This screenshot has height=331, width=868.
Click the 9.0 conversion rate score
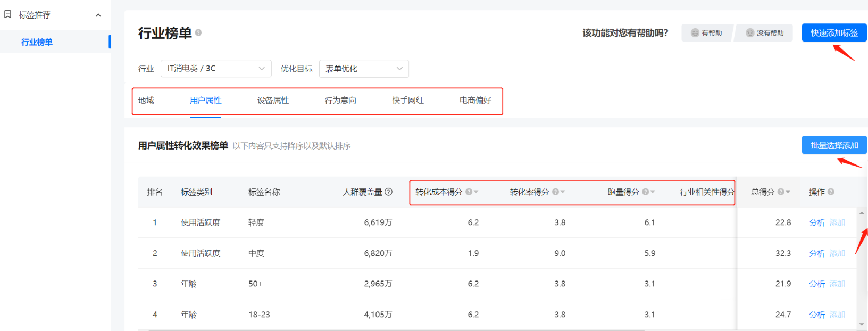[x=560, y=253]
